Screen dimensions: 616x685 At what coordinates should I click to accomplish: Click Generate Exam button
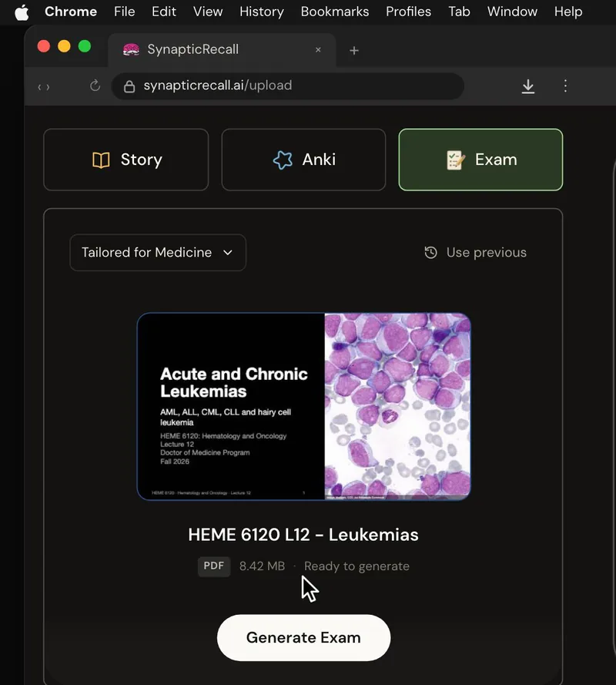(304, 638)
